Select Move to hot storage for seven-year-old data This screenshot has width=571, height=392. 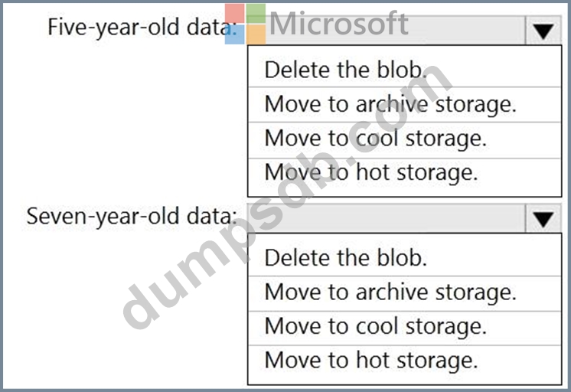[x=371, y=361]
